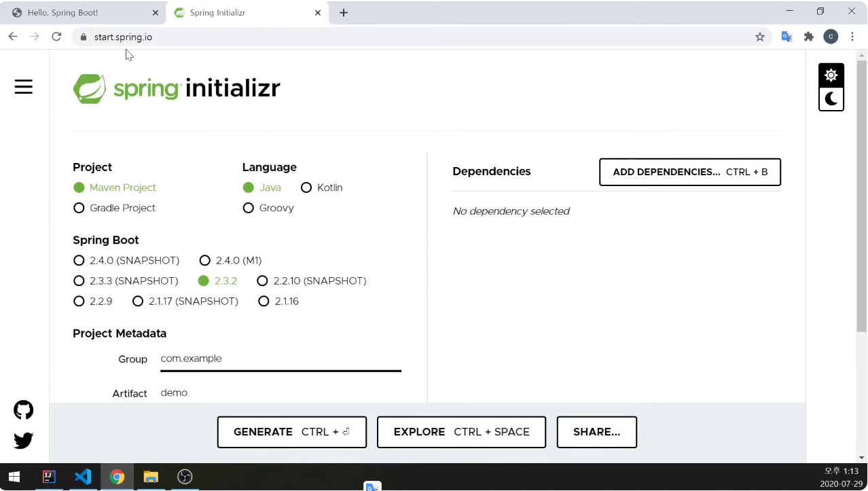This screenshot has width=868, height=491.
Task: Click the page scrollbar down arrow
Action: 862,458
